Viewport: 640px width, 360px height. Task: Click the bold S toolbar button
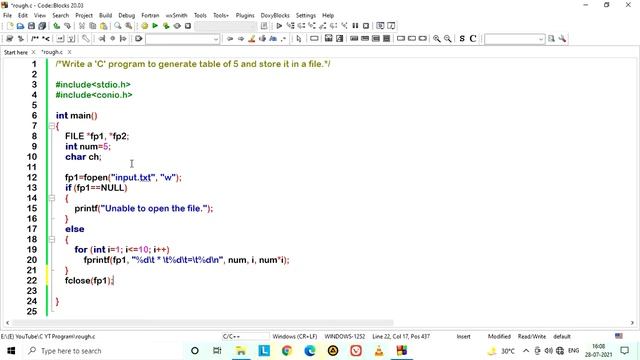(x=462, y=38)
